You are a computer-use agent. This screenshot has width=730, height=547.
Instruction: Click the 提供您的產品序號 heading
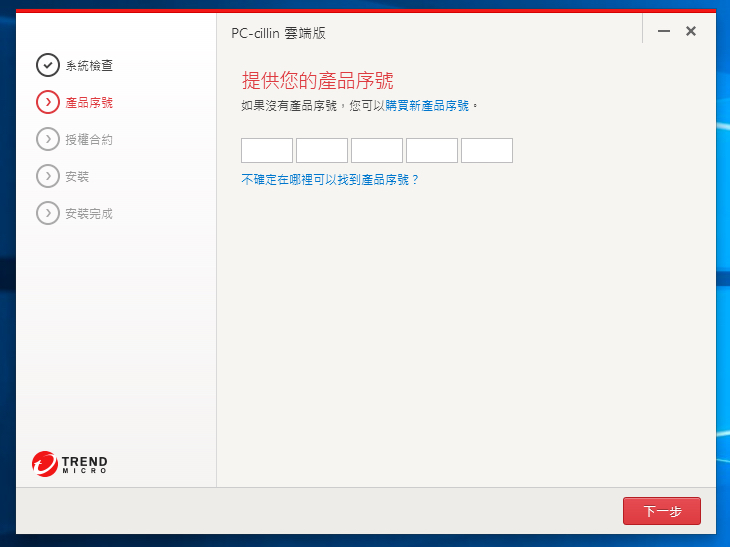pyautogui.click(x=318, y=81)
